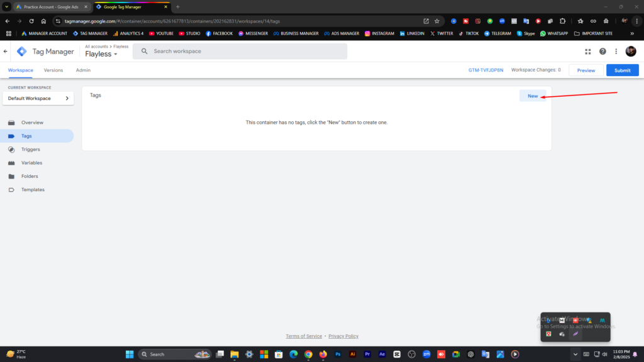644x362 pixels.
Task: Bookmark this page with the star icon
Action: click(437, 21)
